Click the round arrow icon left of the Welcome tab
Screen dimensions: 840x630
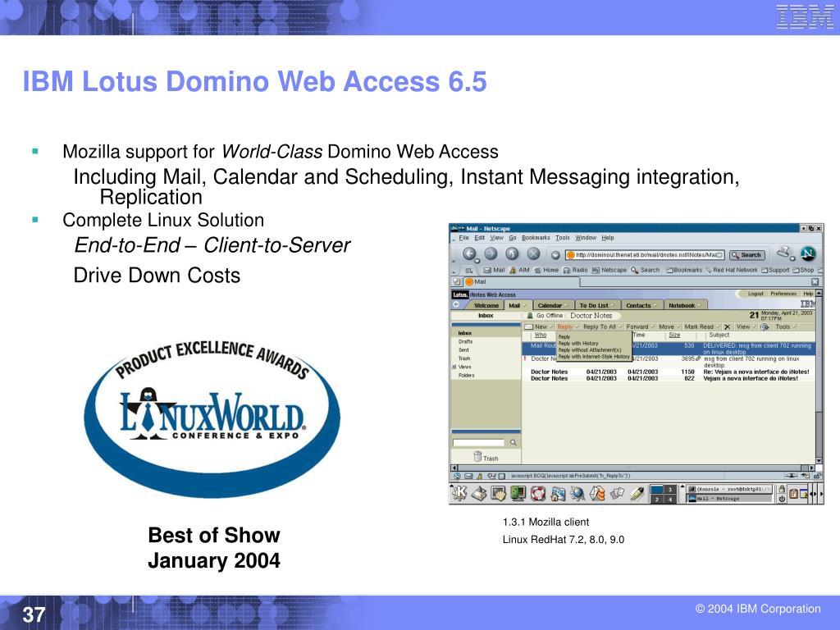pyautogui.click(x=456, y=305)
